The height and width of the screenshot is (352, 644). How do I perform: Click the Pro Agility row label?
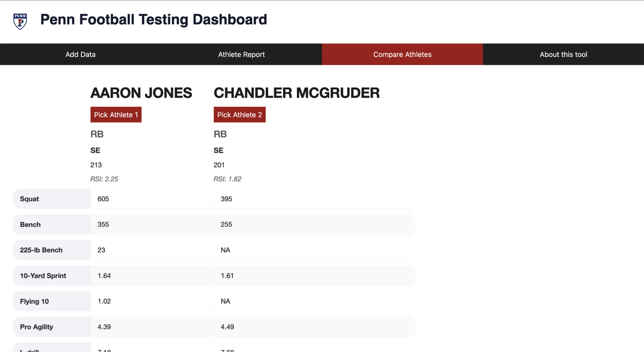point(36,327)
